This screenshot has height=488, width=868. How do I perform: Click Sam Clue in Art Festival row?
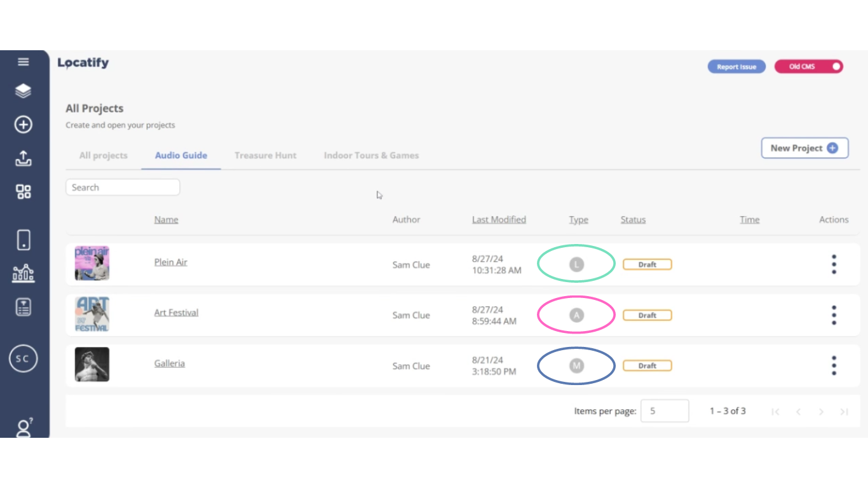[411, 315]
